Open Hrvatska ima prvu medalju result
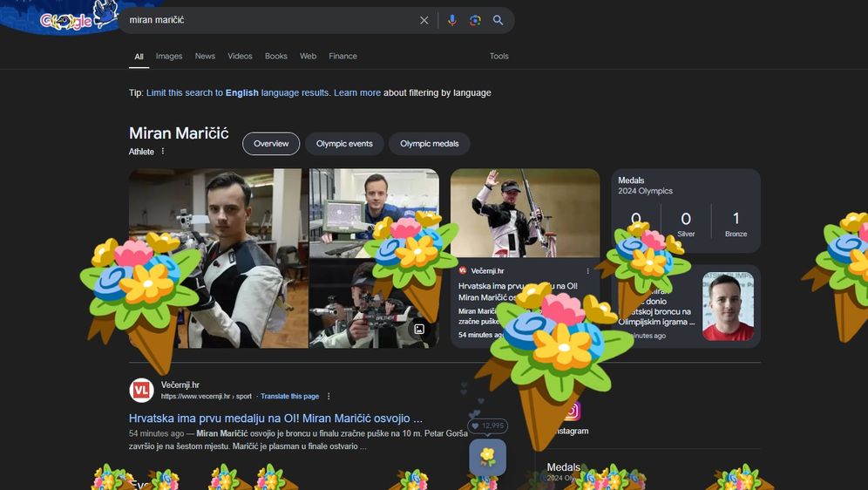Viewport: 868px width, 490px height. [275, 419]
